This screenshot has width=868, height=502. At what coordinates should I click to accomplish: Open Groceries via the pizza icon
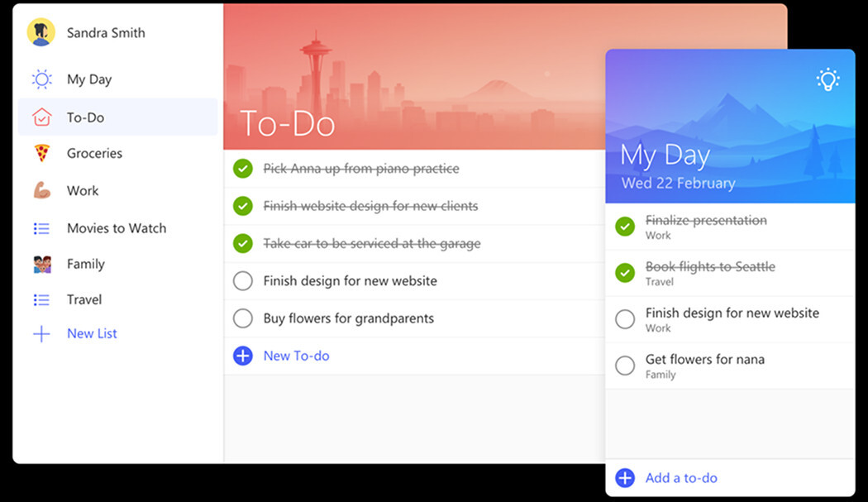pos(40,153)
